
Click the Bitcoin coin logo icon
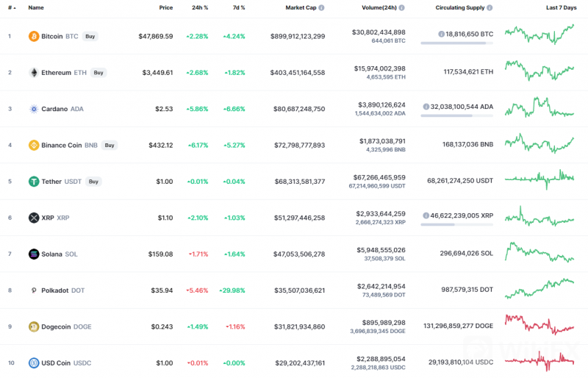pos(34,36)
